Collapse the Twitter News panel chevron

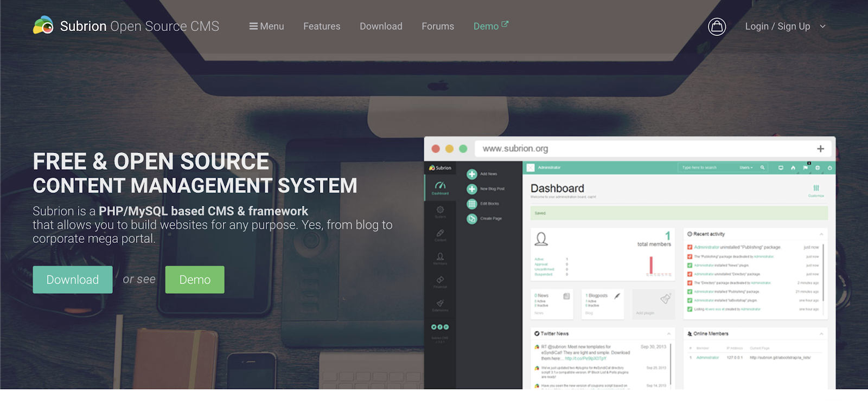tap(669, 334)
